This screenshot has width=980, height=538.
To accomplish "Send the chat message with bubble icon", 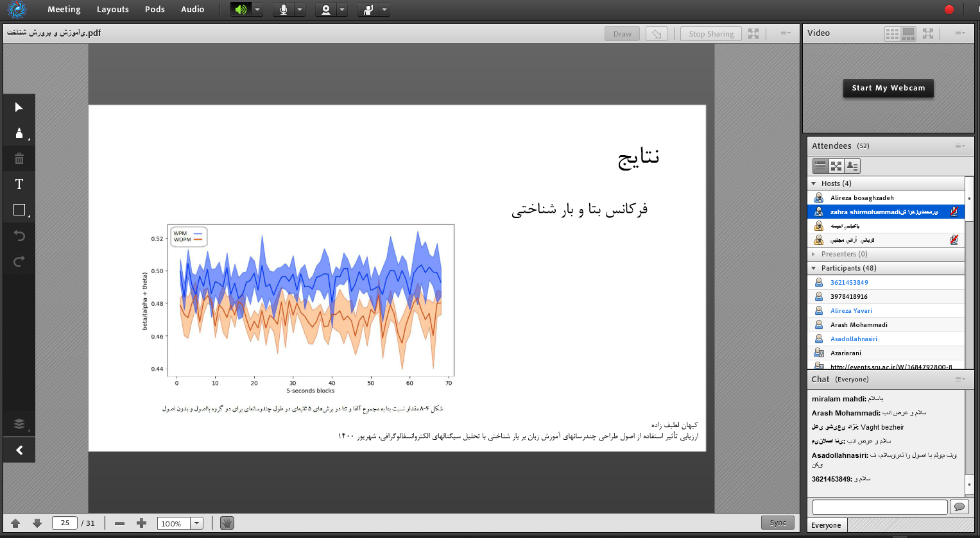I will (959, 507).
